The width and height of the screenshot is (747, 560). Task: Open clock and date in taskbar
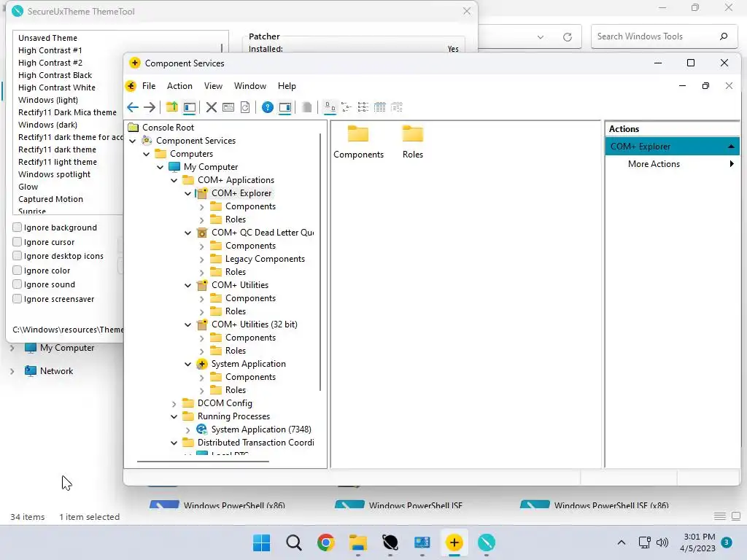(697, 542)
